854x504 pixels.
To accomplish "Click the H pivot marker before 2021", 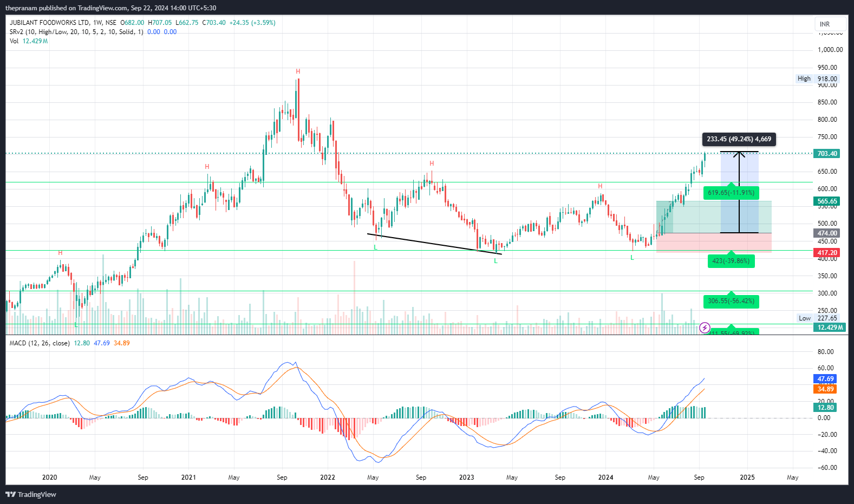I will (207, 167).
